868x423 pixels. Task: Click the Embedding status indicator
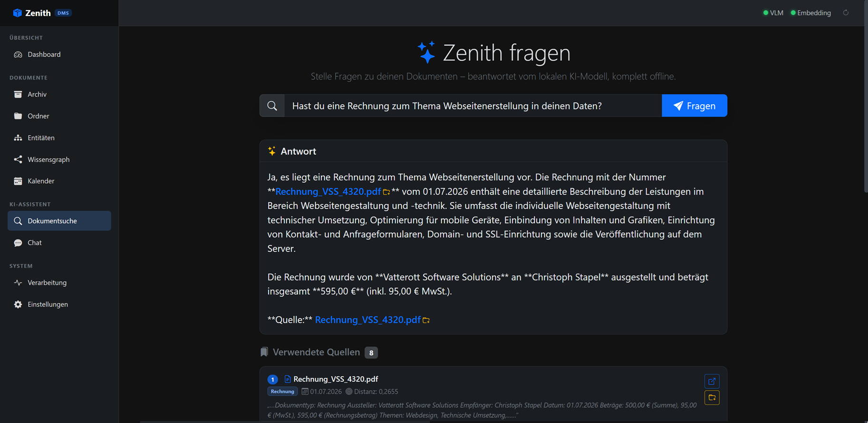click(x=811, y=13)
